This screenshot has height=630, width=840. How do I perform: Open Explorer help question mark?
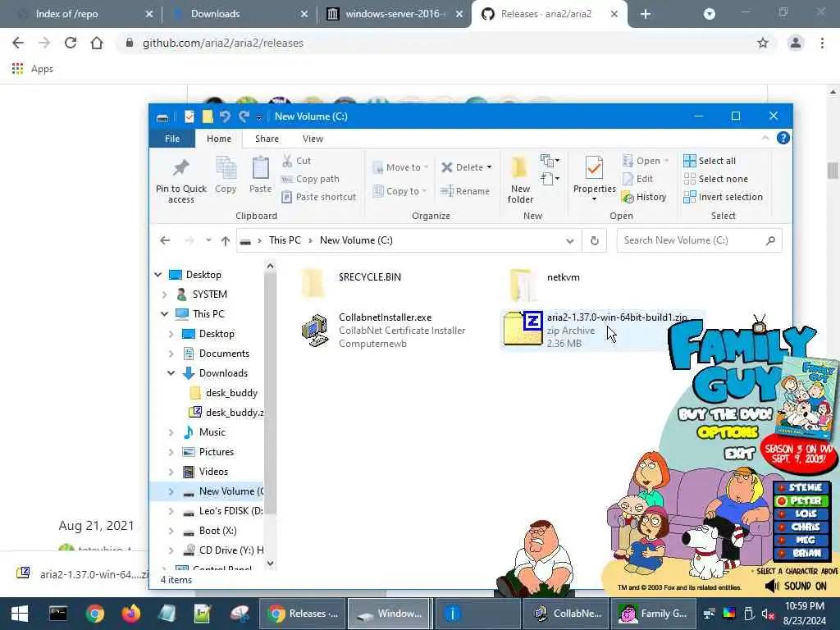point(783,138)
